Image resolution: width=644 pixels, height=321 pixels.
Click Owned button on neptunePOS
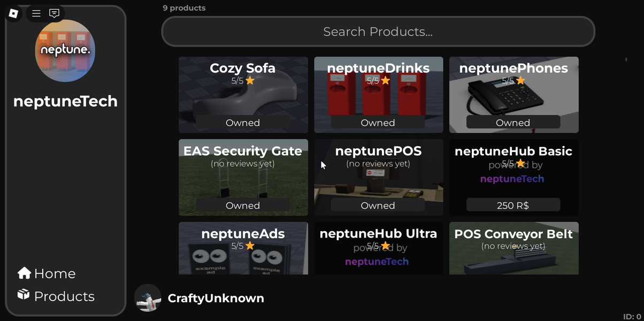click(x=378, y=205)
